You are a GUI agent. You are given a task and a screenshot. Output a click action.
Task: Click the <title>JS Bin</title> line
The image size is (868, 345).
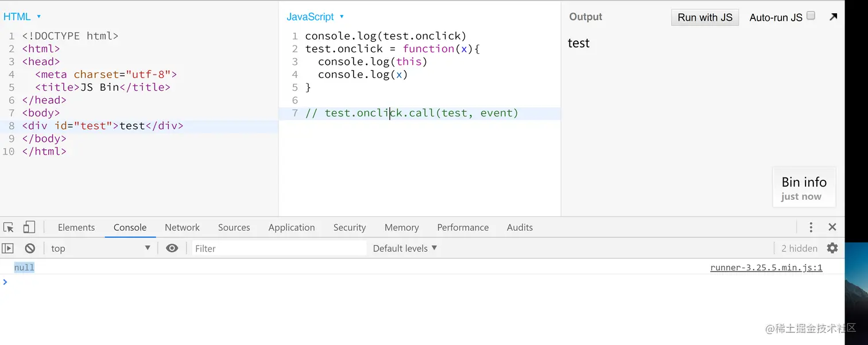[x=103, y=87]
